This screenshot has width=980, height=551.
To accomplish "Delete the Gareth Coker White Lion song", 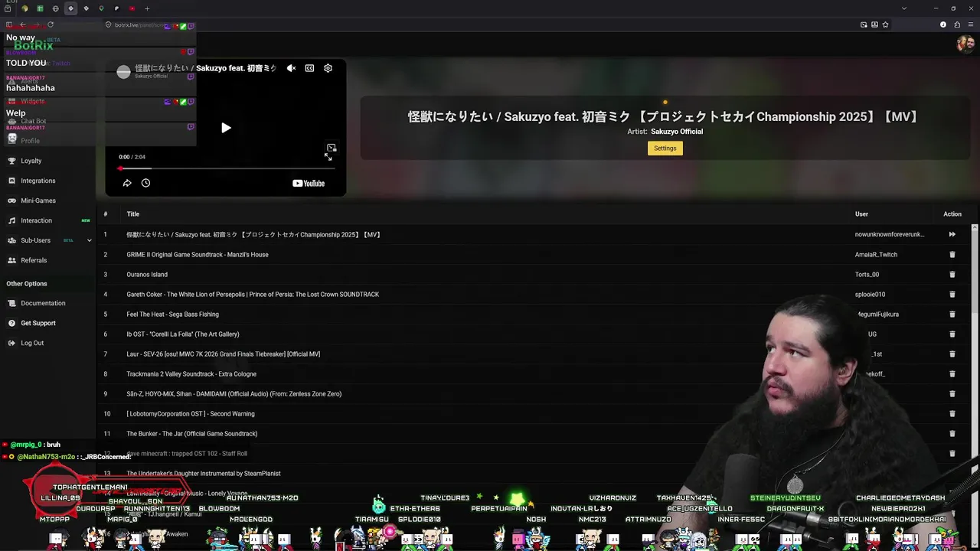I will point(952,294).
